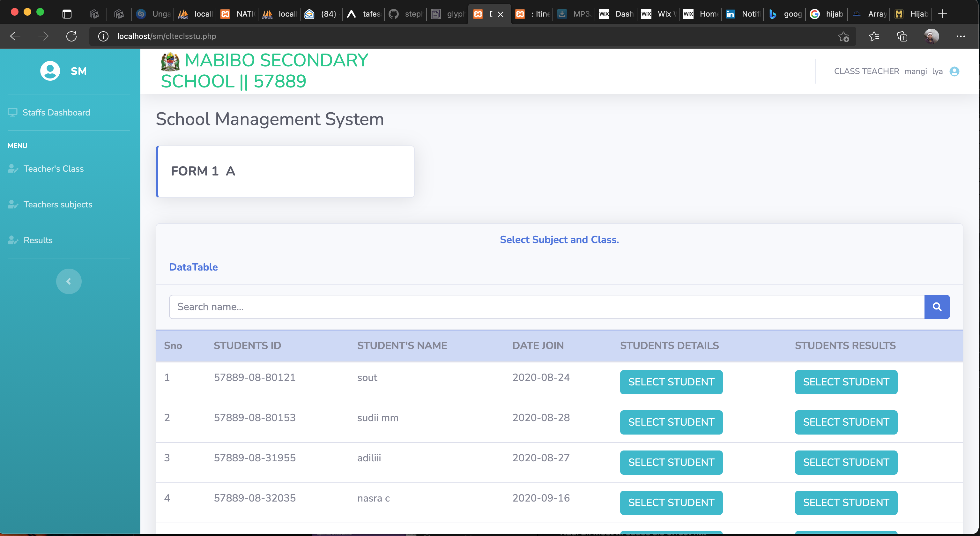Click the SM avatar icon in sidebar
Viewport: 980px width, 536px height.
click(x=50, y=71)
